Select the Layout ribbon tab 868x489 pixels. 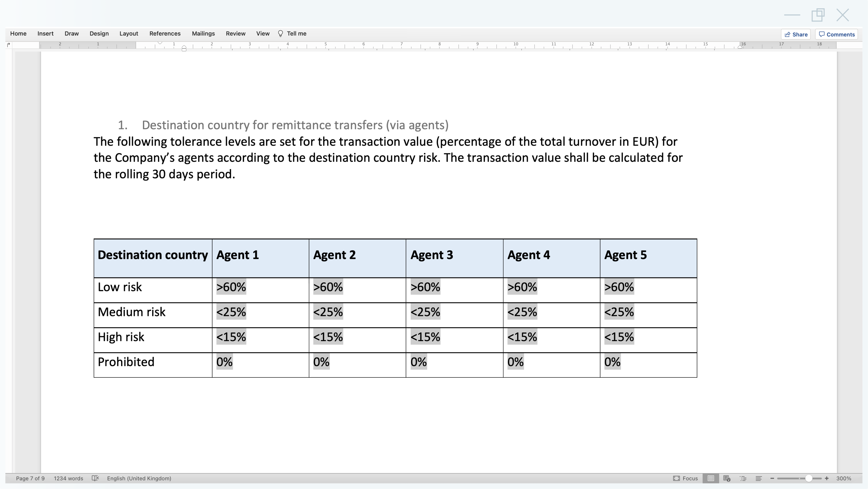[128, 33]
